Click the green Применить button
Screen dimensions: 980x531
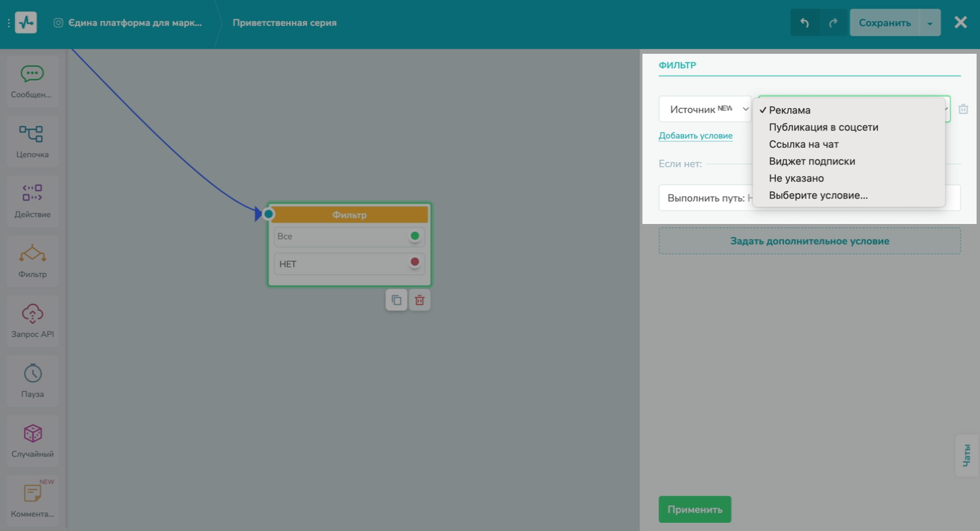pos(695,509)
